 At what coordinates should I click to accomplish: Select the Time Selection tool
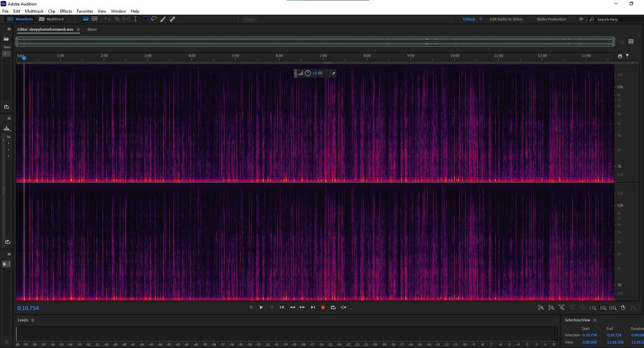[x=135, y=19]
